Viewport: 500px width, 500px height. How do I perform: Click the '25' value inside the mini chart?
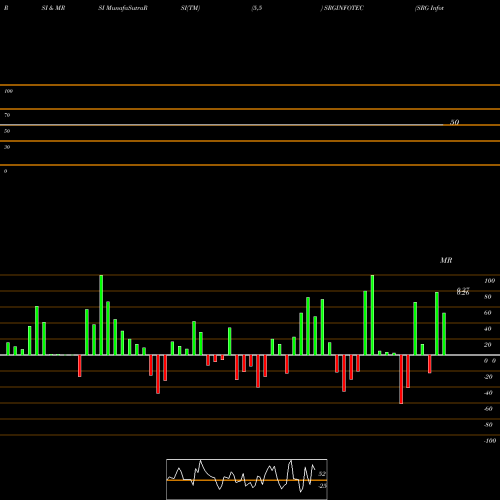tap(323, 486)
